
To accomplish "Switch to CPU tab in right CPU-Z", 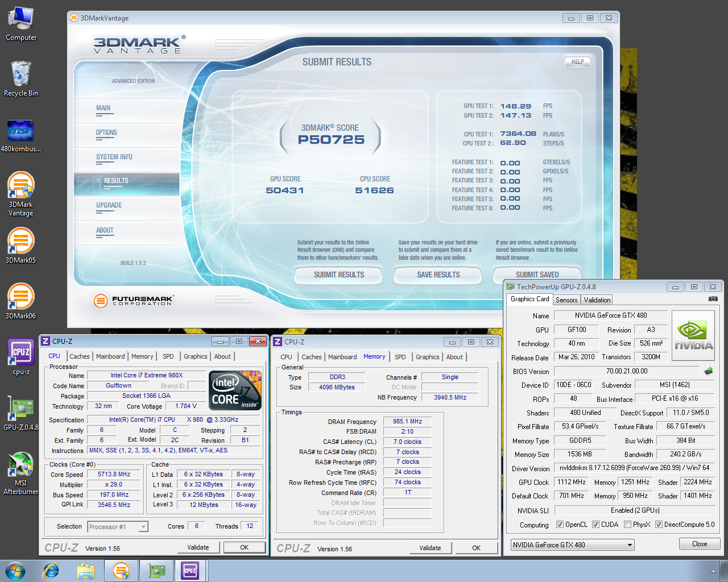I will point(287,357).
